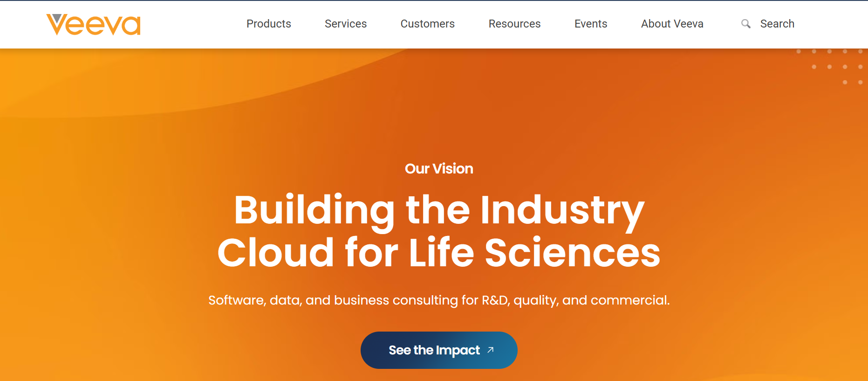Click the search magnifier icon
This screenshot has height=381, width=868.
point(745,23)
